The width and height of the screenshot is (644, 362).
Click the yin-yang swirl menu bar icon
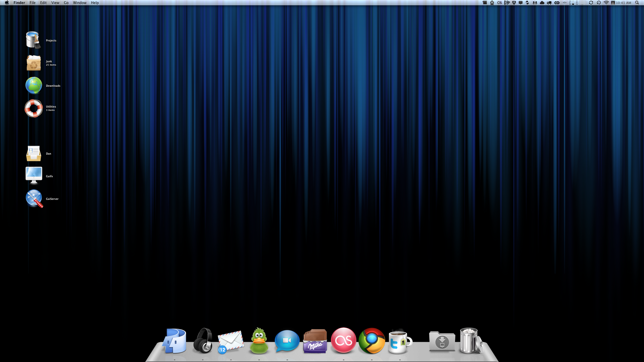click(x=527, y=3)
